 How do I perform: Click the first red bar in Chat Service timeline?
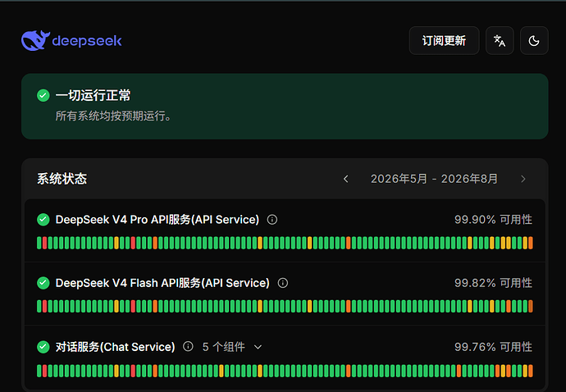pos(45,371)
